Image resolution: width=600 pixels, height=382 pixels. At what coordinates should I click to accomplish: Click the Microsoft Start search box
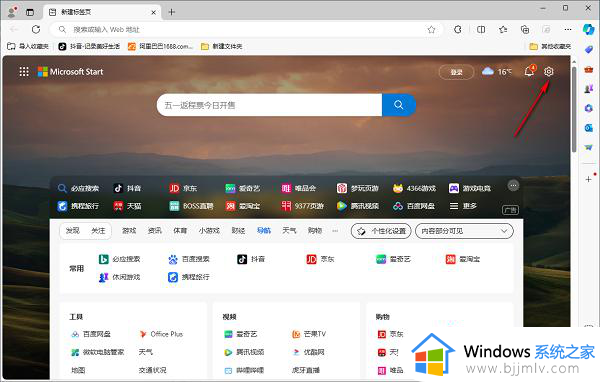269,105
